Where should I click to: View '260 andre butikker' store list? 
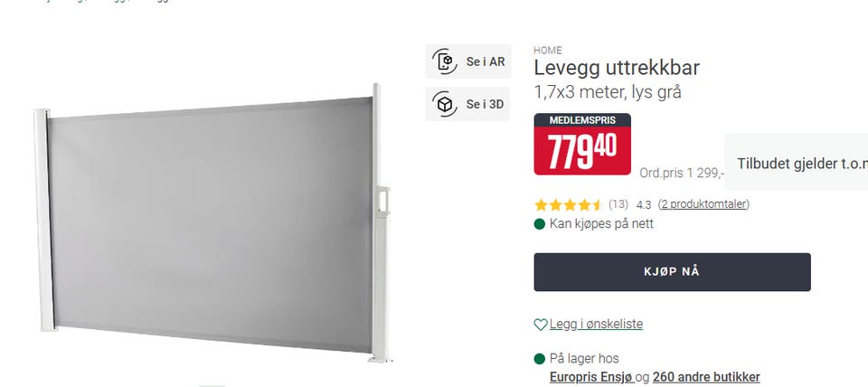pos(706,377)
